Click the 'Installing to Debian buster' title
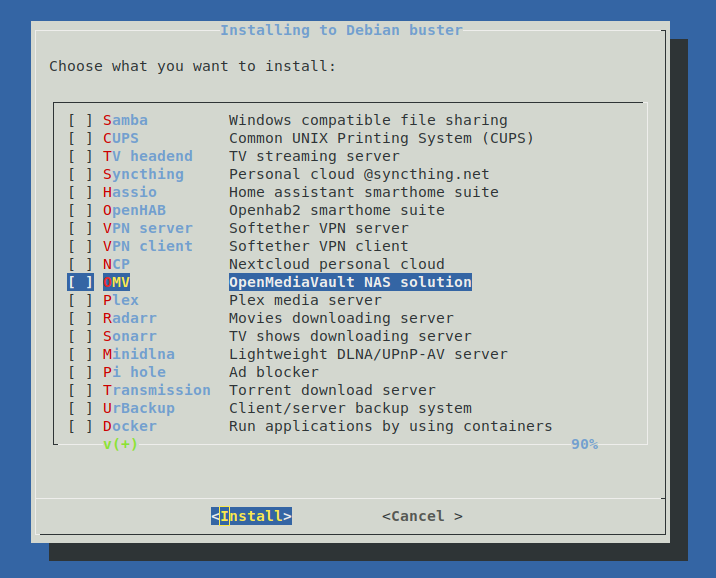The height and width of the screenshot is (578, 716). point(341,30)
